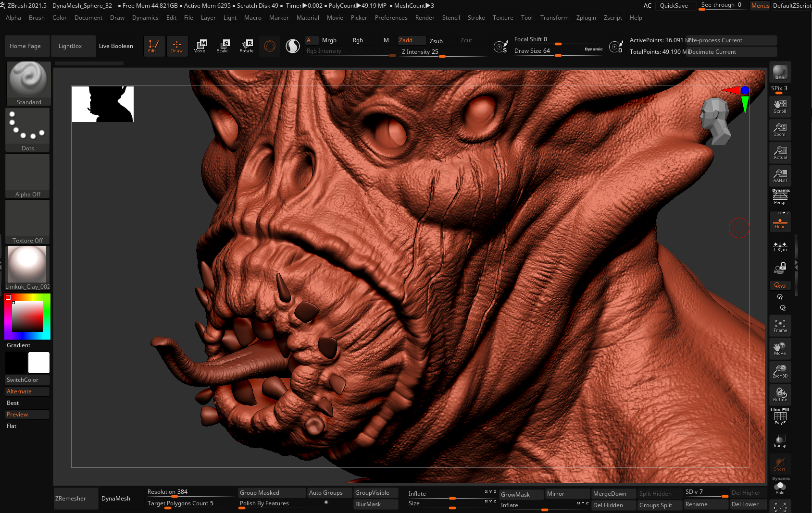This screenshot has height=513, width=812.
Task: Select the Scale tool
Action: [223, 46]
